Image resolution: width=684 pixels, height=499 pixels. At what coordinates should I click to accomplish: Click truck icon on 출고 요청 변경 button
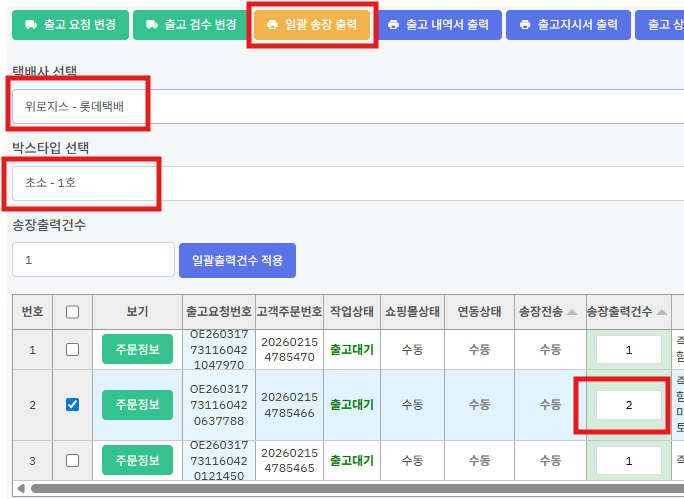tap(31, 24)
